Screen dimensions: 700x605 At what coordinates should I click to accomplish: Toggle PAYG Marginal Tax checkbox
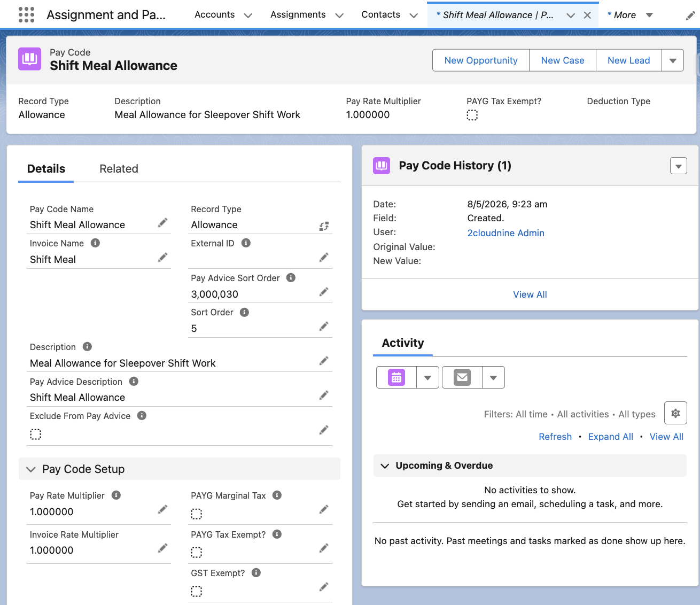pyautogui.click(x=197, y=514)
